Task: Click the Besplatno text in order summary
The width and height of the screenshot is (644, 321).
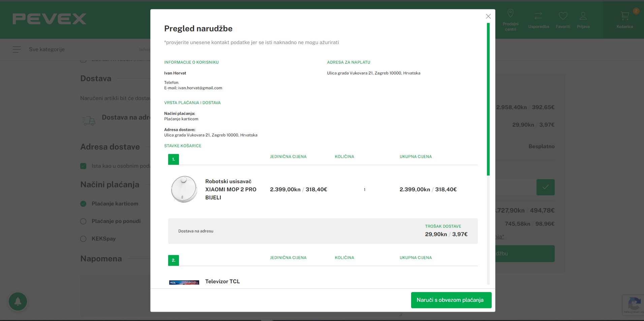Action: coord(542,147)
